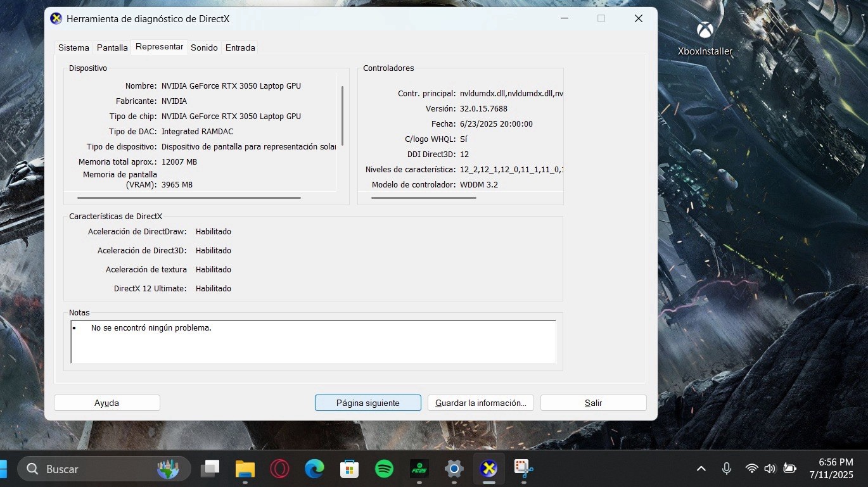Click inside the Notas text box

pos(313,341)
